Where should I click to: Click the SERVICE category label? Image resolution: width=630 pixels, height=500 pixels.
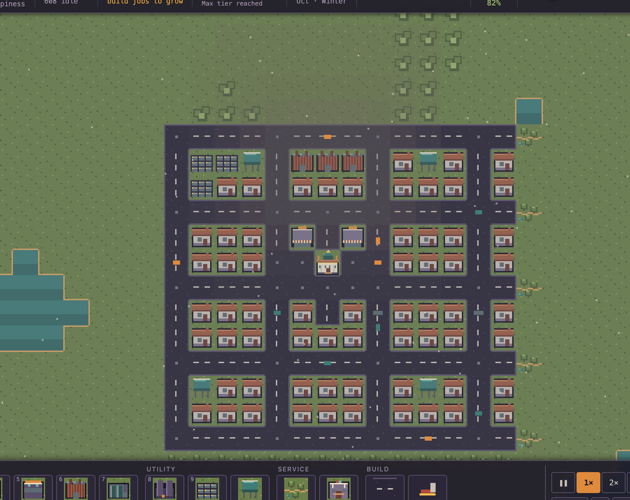(x=293, y=469)
